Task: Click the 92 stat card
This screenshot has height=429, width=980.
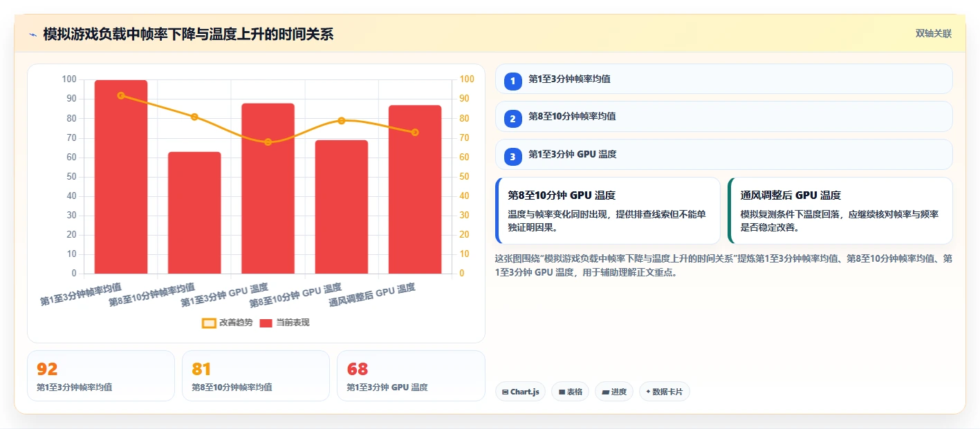Action: 101,376
